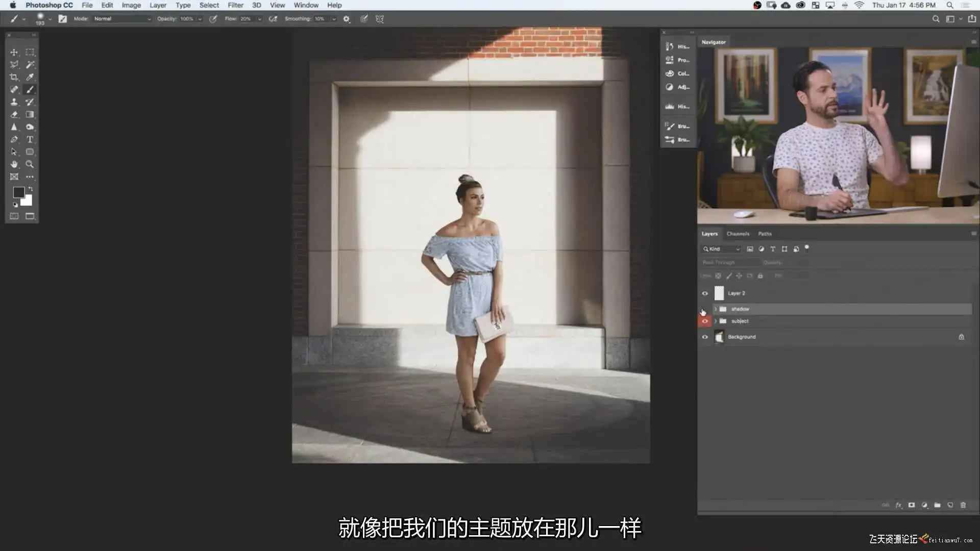Open the layer filter Kind dropdown
This screenshot has height=551, width=980.
coord(721,249)
